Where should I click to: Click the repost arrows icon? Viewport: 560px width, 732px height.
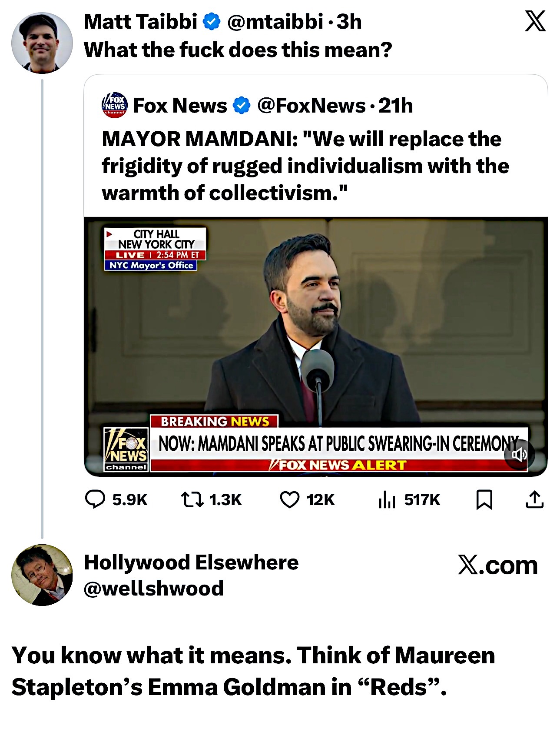pos(192,499)
